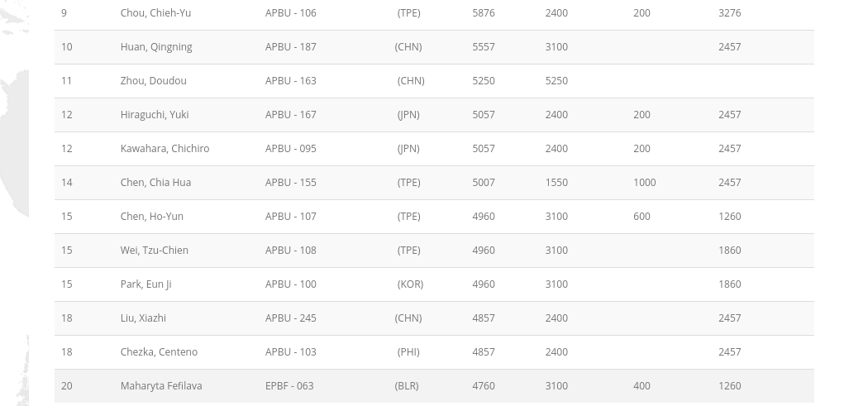Image resolution: width=868 pixels, height=406 pixels.
Task: Open Chen, Chia Hua player entry
Action: click(155, 183)
